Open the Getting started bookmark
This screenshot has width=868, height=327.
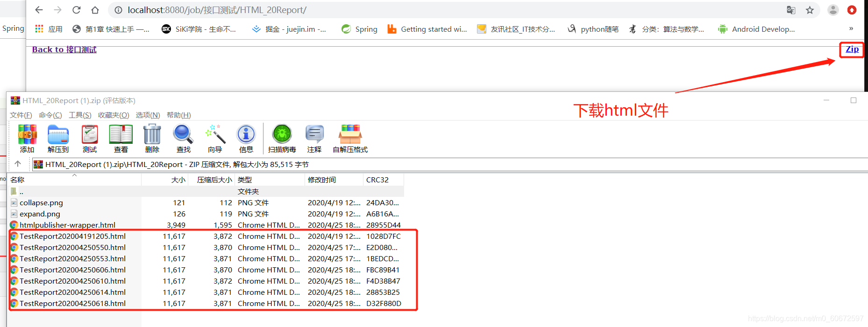click(x=427, y=29)
